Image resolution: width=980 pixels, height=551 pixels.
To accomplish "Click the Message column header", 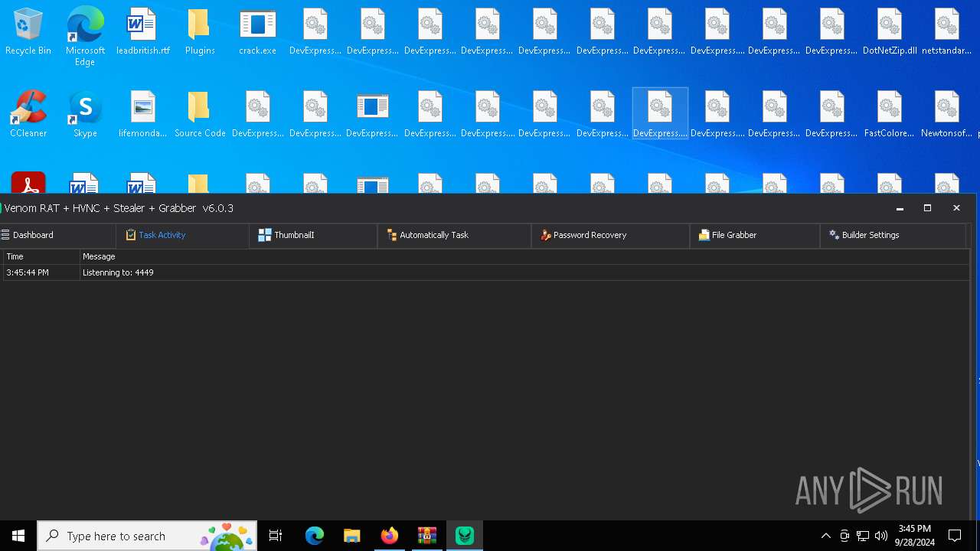I will click(524, 256).
